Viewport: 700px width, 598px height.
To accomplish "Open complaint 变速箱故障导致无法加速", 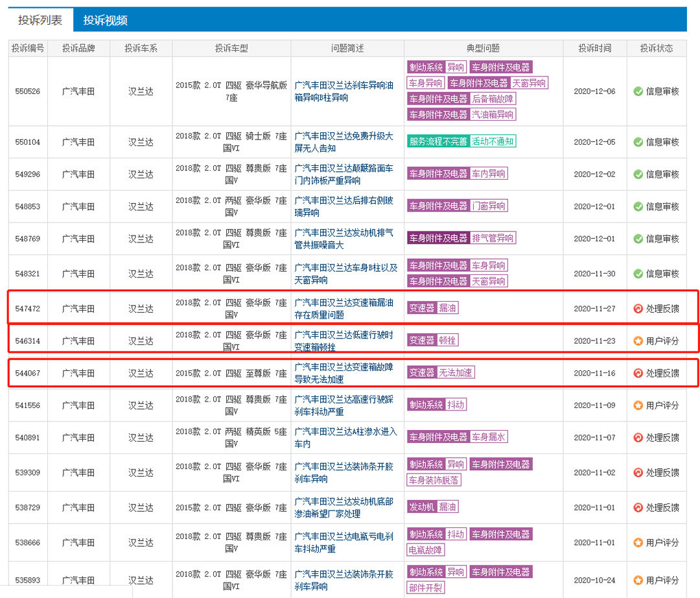I will coord(344,374).
